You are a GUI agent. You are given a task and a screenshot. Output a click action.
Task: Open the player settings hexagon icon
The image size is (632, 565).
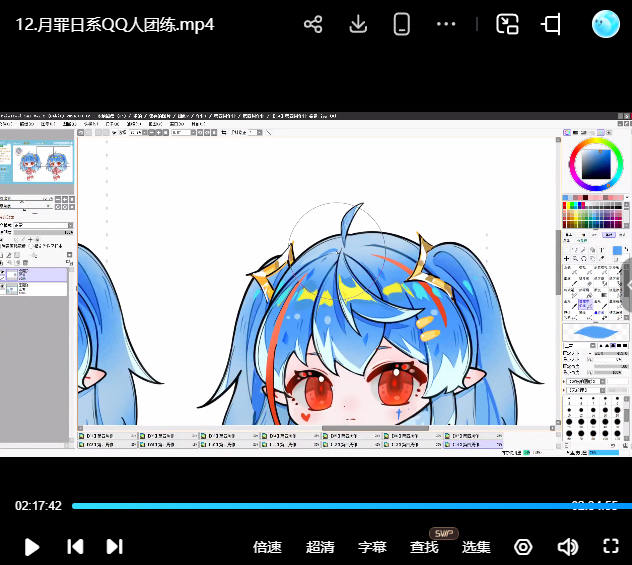[x=523, y=547]
